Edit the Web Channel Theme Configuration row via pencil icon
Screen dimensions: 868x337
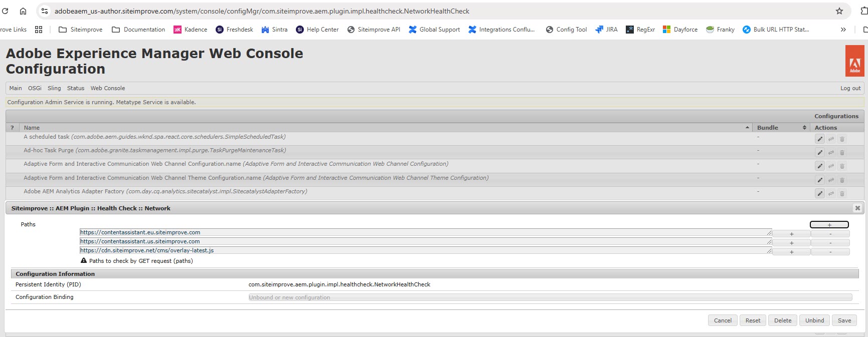(820, 180)
